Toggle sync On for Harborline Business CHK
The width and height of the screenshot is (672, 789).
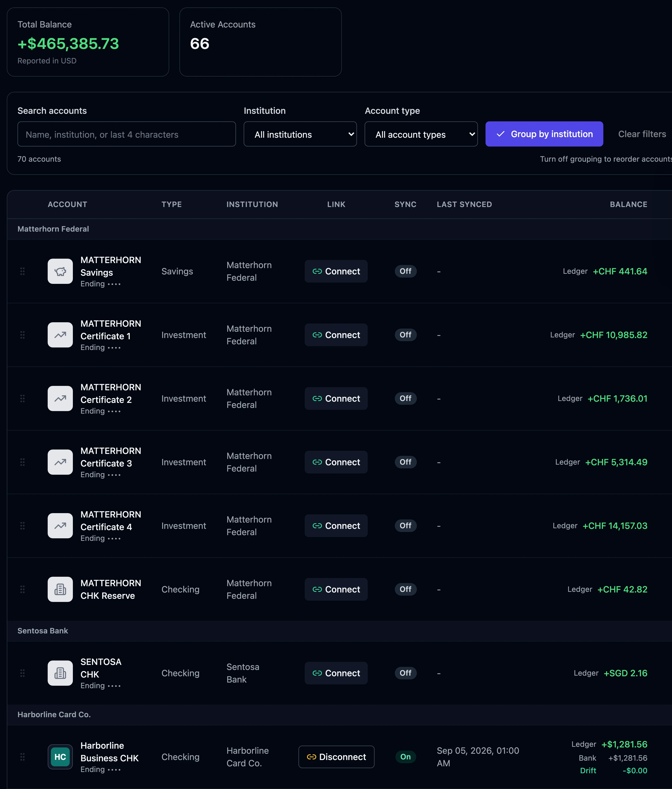point(405,757)
